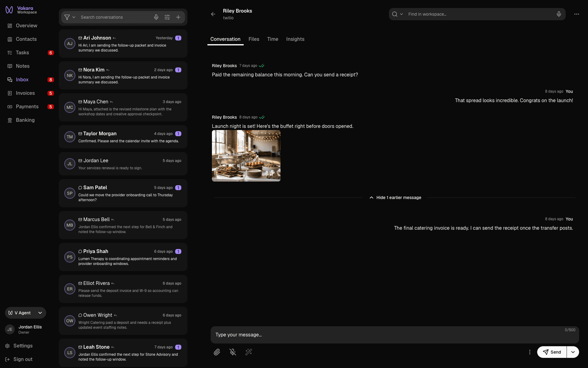Click the Search conversations field
The height and width of the screenshot is (368, 588).
coord(115,17)
